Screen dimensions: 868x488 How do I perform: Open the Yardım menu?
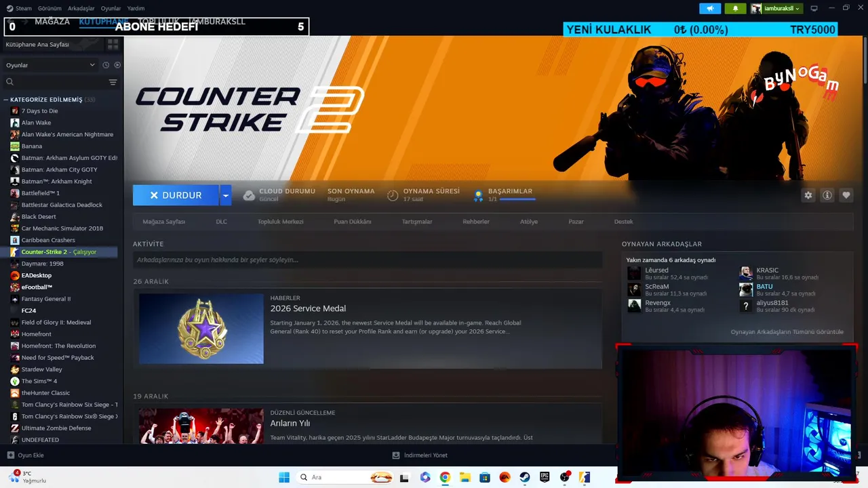pyautogui.click(x=136, y=8)
